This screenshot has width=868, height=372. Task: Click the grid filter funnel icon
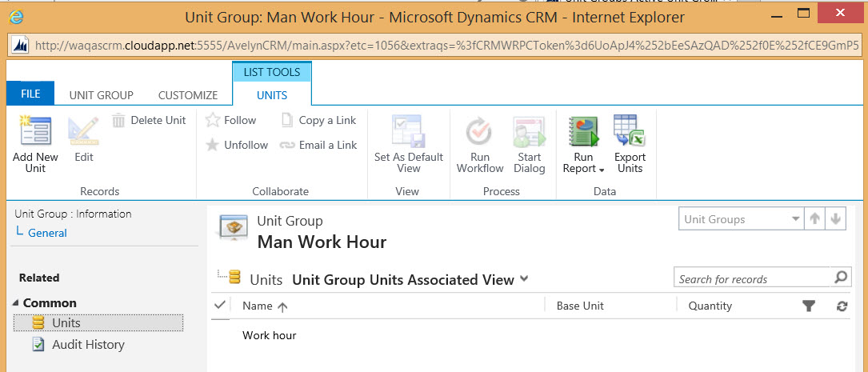click(809, 306)
